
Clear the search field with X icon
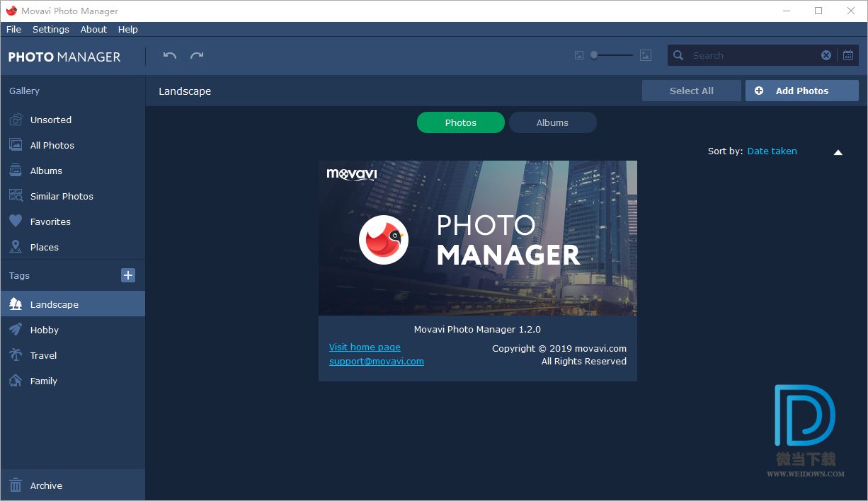[x=826, y=55]
